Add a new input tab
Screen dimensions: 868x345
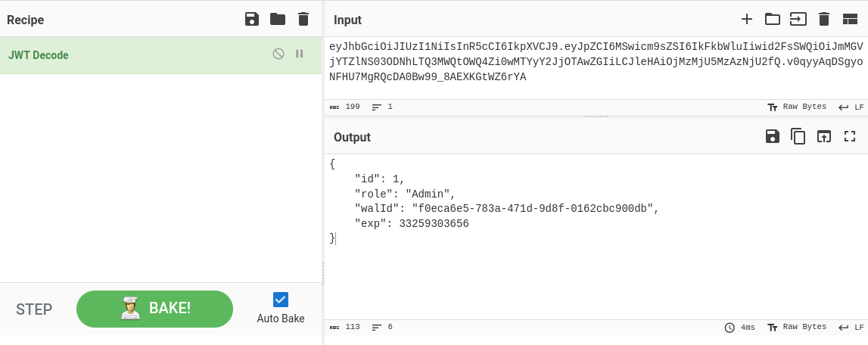click(747, 20)
